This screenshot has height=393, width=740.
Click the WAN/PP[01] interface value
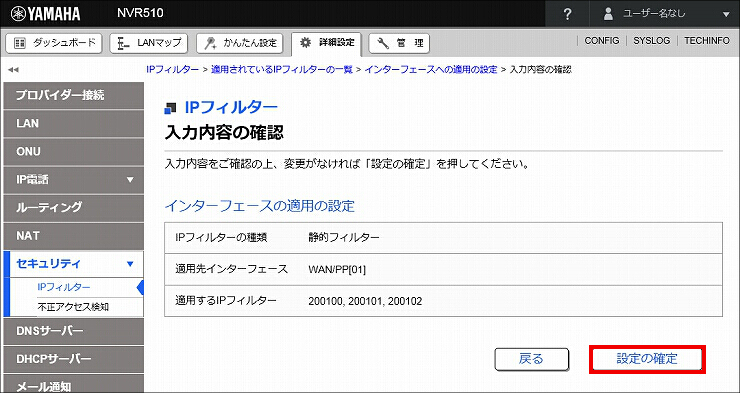tap(337, 269)
